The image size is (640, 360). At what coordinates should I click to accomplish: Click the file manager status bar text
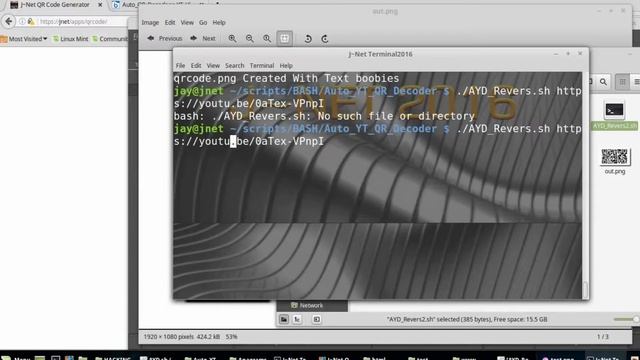pos(467,319)
